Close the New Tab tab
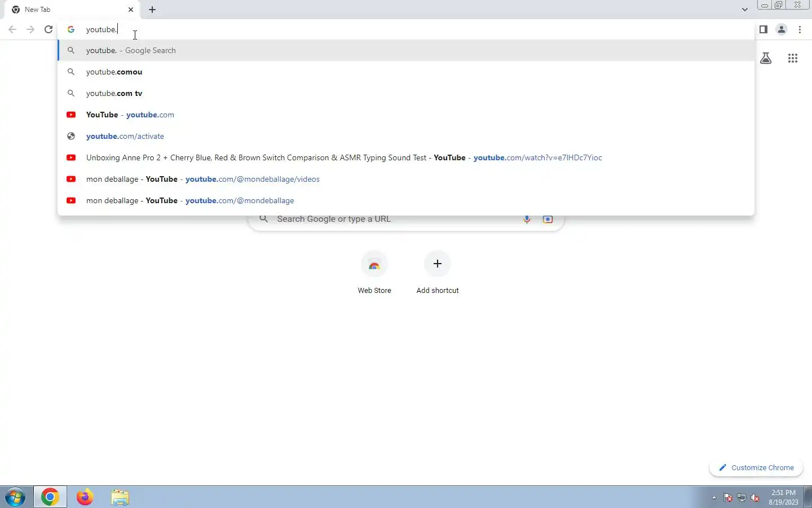 (x=131, y=10)
